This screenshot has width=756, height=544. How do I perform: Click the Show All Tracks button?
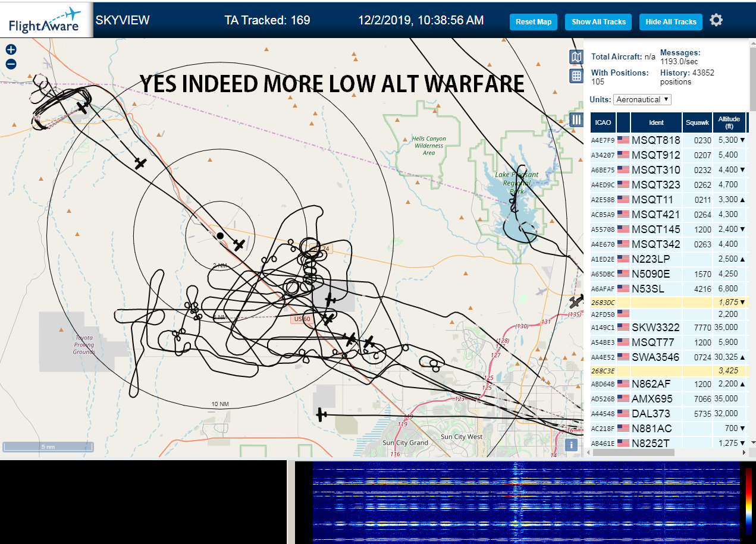(x=599, y=22)
